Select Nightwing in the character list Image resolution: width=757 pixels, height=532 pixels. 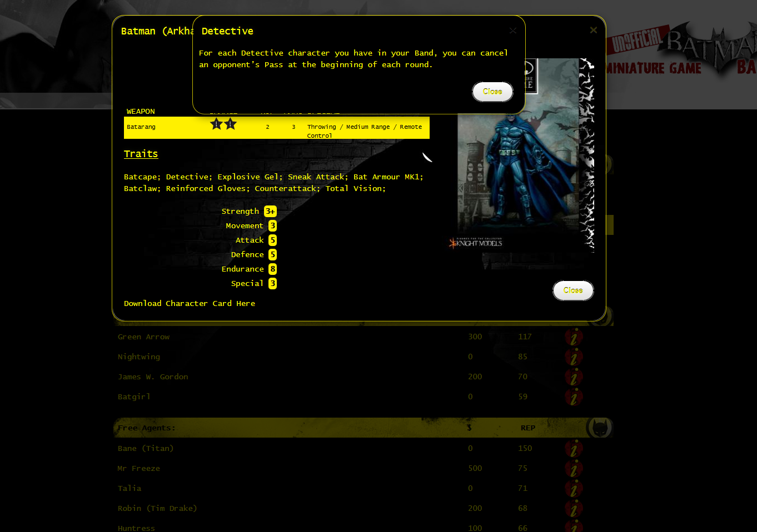tap(139, 357)
